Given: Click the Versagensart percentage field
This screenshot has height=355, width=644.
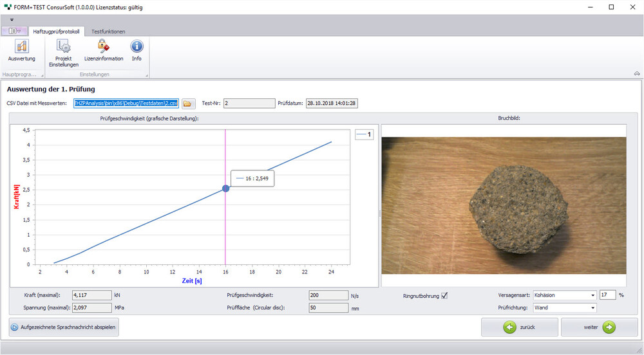Looking at the screenshot, I should click(x=607, y=295).
